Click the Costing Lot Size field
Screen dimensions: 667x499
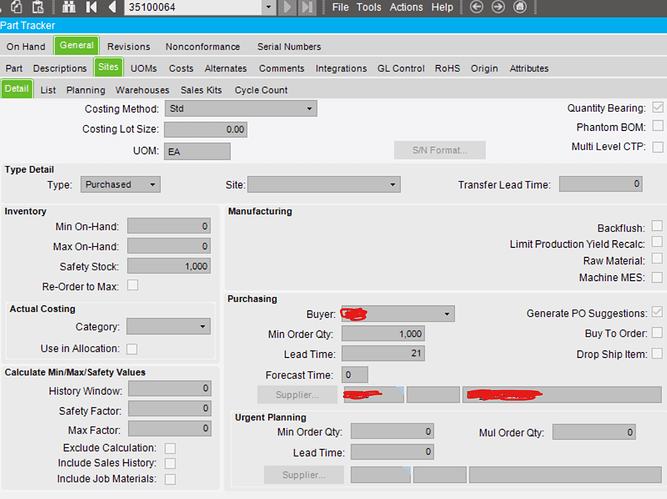coord(205,129)
